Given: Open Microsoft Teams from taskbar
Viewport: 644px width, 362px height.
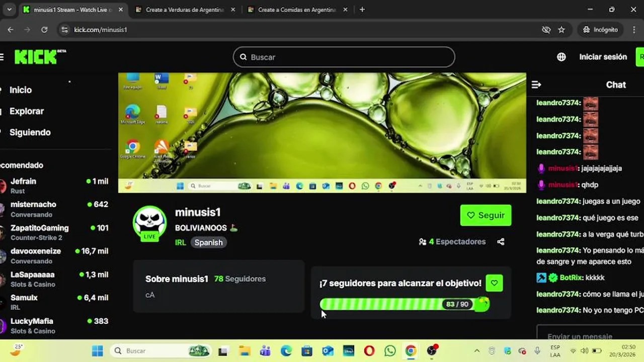Looking at the screenshot, I should pyautogui.click(x=265, y=351).
